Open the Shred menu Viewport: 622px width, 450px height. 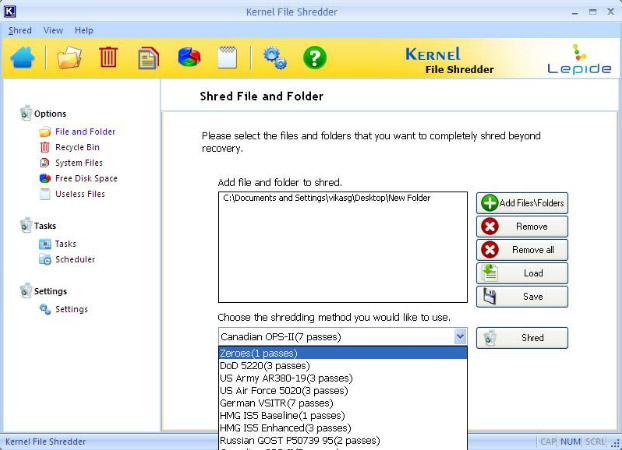[20, 30]
